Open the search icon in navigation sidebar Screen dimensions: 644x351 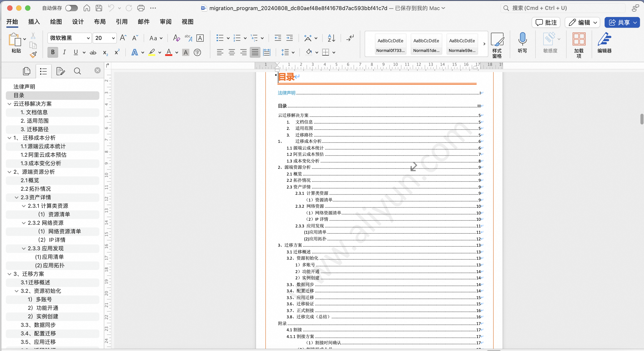(x=77, y=71)
